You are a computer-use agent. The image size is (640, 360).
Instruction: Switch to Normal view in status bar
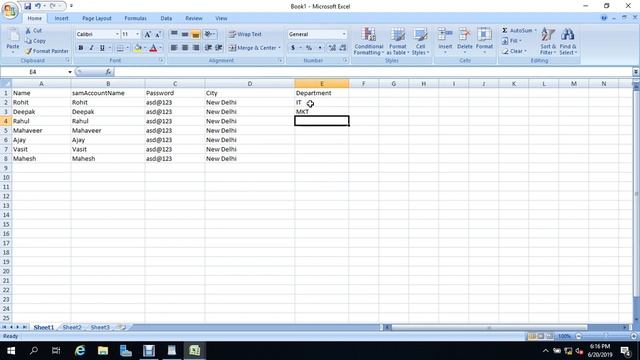(532, 336)
